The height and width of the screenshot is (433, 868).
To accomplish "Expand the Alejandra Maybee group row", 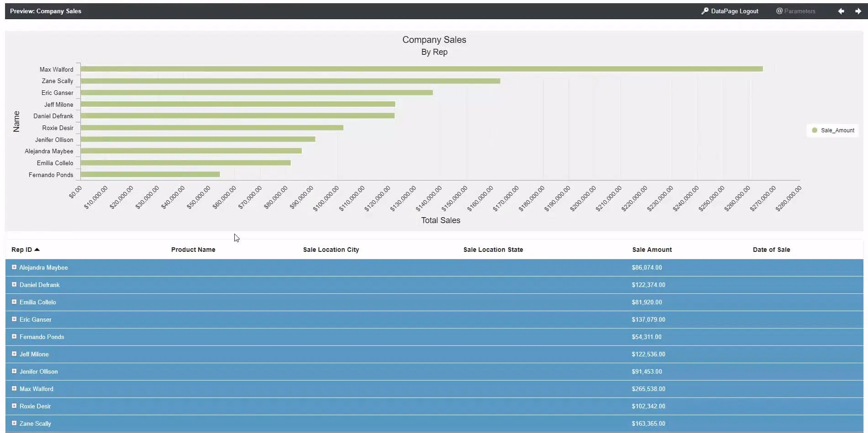I will pos(14,267).
